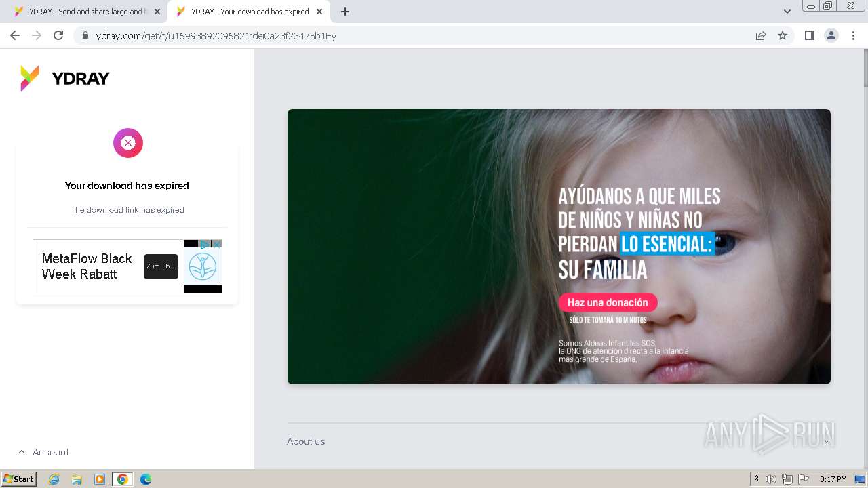Image resolution: width=868 pixels, height=488 pixels.
Task: Reload the current page
Action: (58, 35)
